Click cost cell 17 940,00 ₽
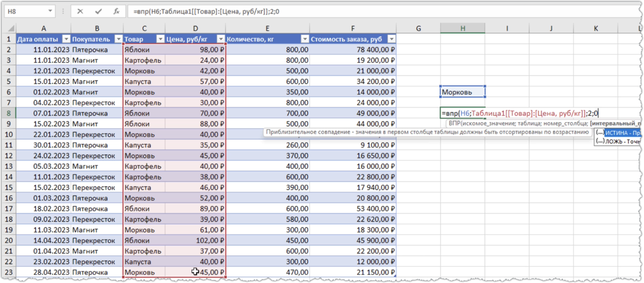The width and height of the screenshot is (644, 283). click(x=353, y=187)
